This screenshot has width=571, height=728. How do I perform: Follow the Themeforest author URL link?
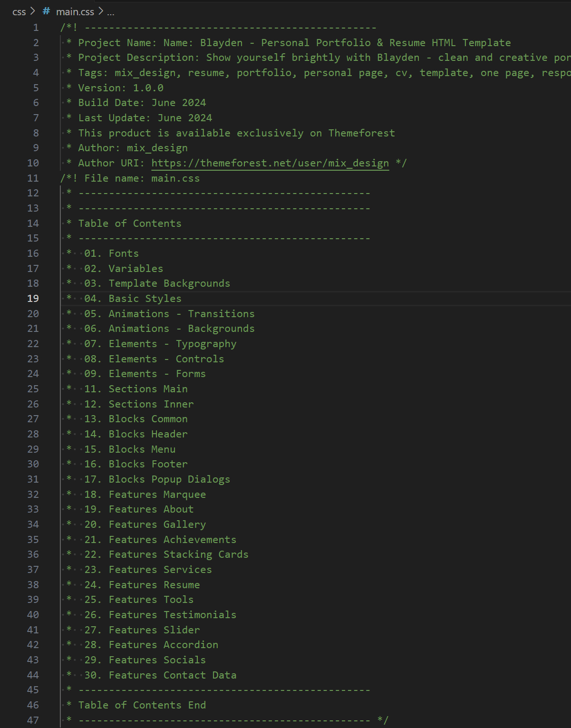pyautogui.click(x=269, y=163)
